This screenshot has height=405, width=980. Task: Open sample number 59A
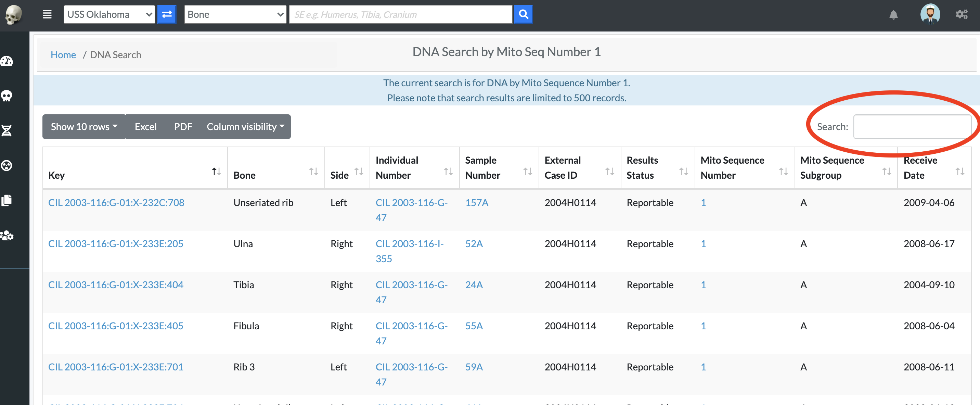click(474, 367)
